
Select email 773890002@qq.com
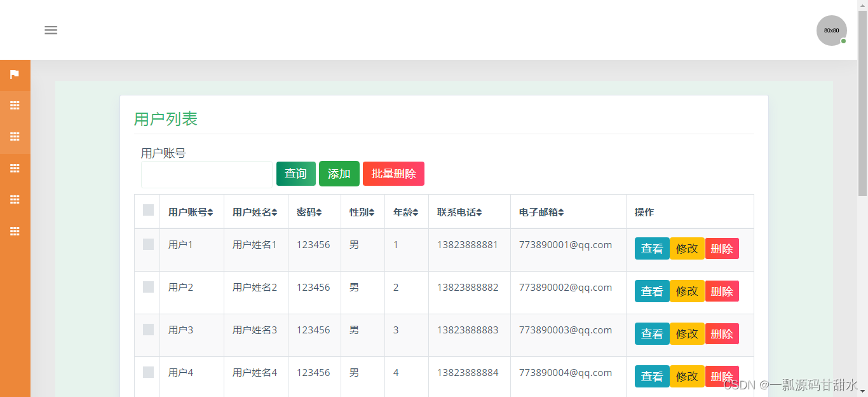pos(566,288)
